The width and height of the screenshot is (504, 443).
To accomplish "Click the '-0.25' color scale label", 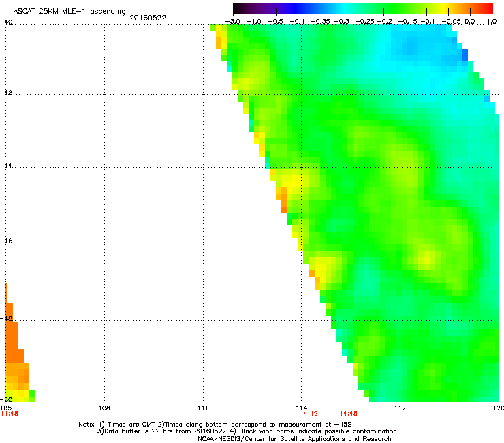I will pyautogui.click(x=364, y=22).
